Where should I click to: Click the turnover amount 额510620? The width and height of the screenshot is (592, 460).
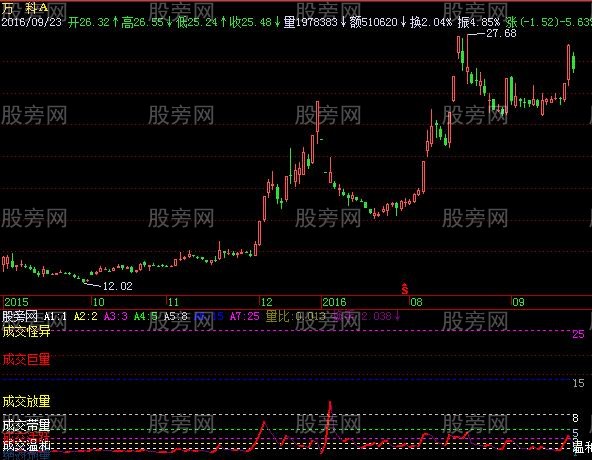(374, 22)
